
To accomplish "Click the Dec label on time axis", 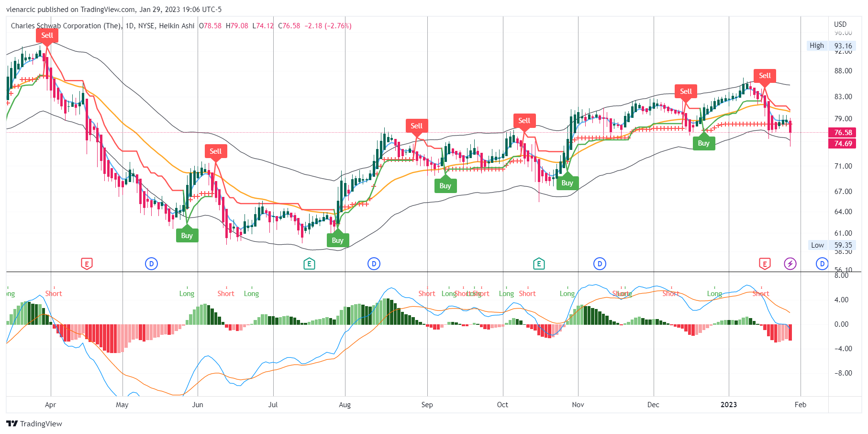I will point(653,405).
